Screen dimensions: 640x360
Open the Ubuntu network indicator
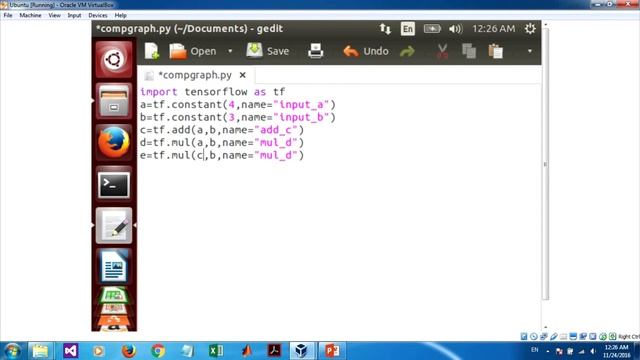click(x=385, y=29)
